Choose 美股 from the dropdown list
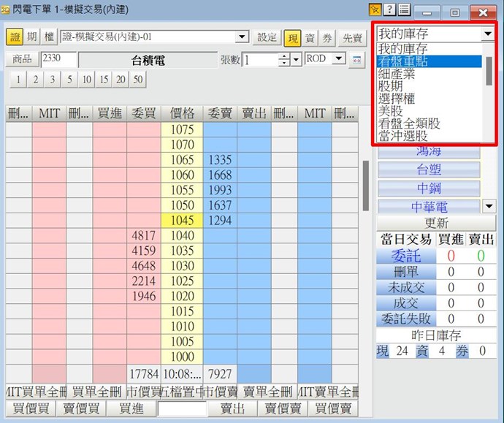Screen dimensions: 504x423 click(392, 111)
